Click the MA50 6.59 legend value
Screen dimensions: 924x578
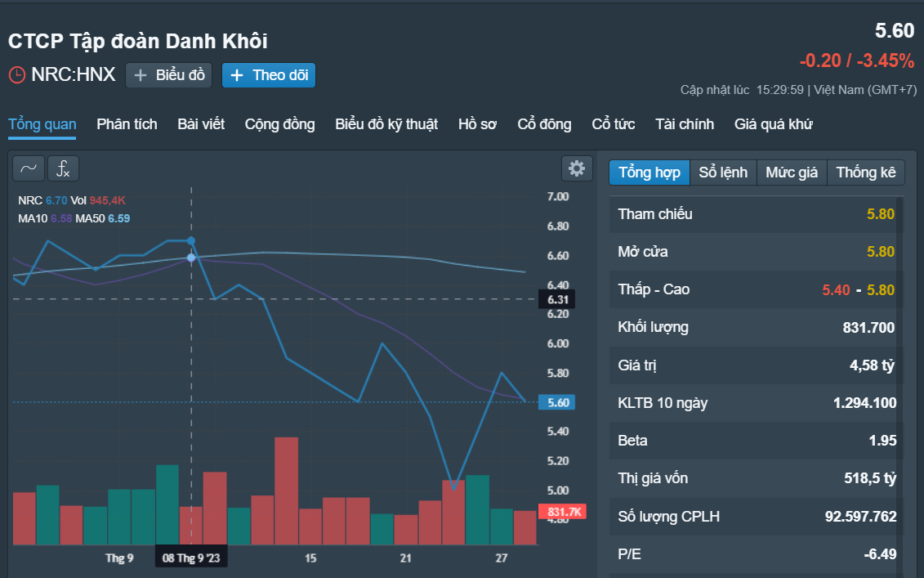119,218
